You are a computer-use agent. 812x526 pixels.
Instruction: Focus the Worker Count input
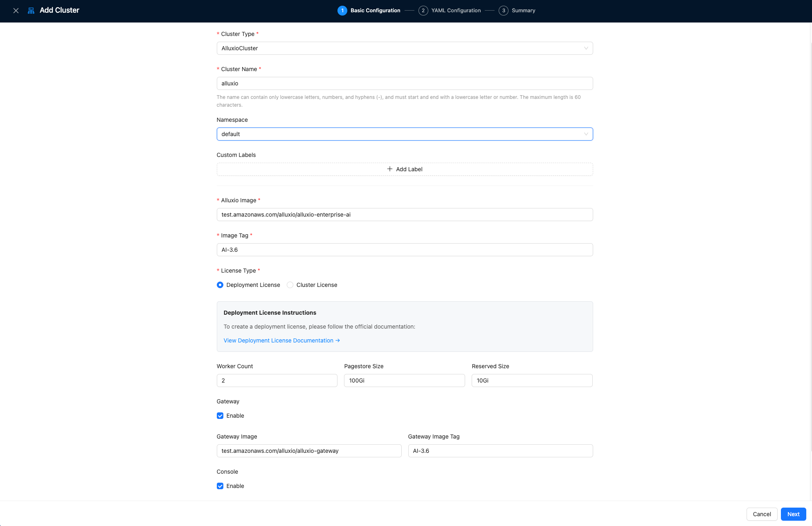(x=277, y=381)
